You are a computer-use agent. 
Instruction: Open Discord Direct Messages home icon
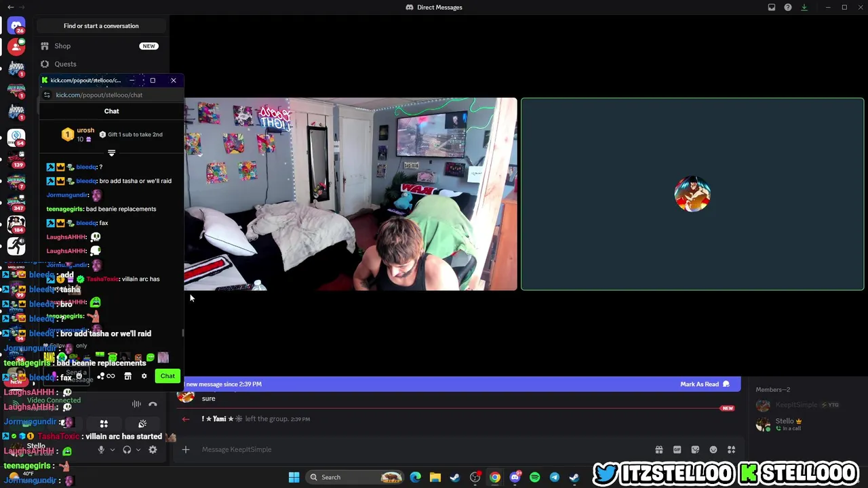16,26
